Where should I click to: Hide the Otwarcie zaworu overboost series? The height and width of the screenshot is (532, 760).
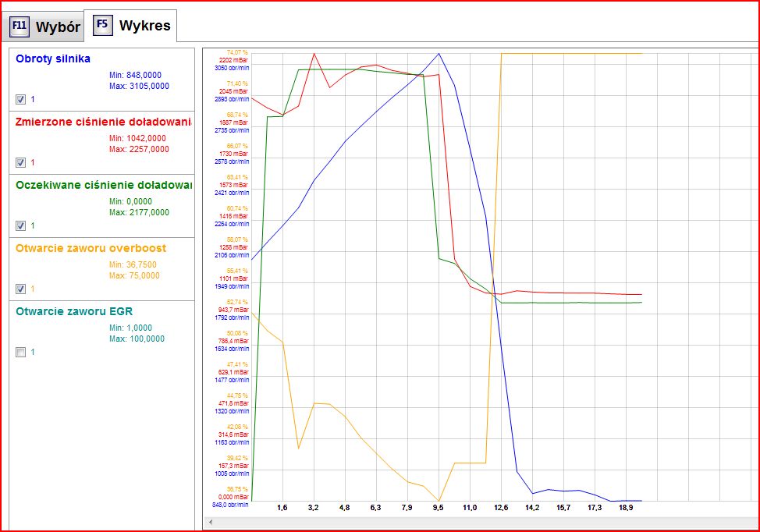point(21,289)
